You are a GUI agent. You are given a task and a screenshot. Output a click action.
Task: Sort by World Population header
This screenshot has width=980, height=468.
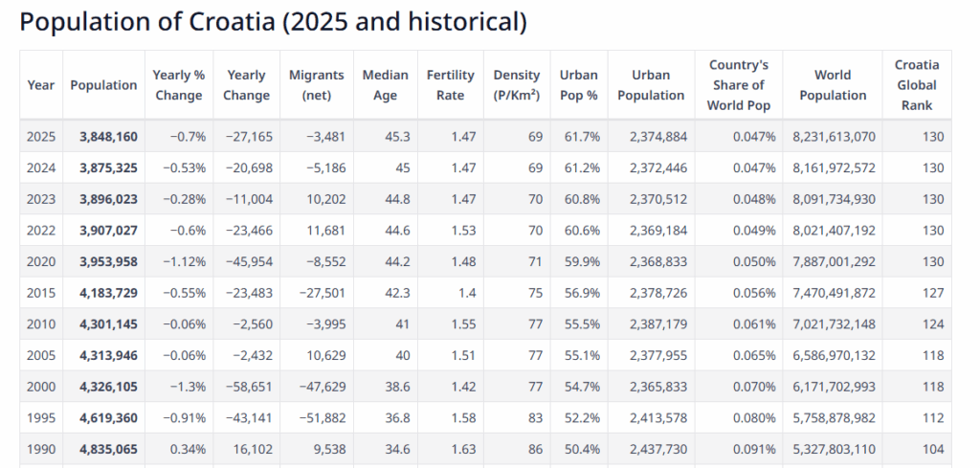point(833,85)
